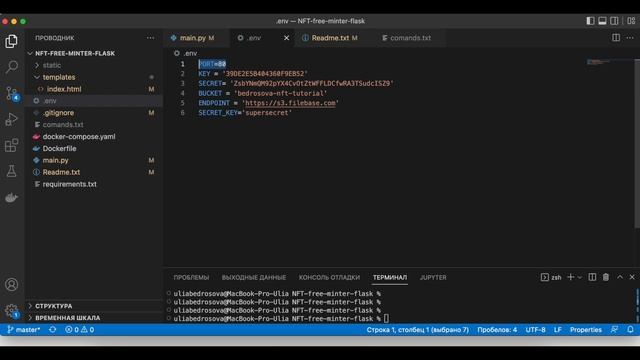Change file encoding UTF-8

536,329
